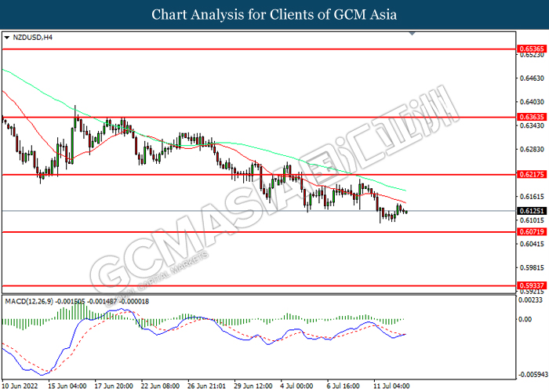Select the 0.60719 red price level label
The width and height of the screenshot is (549, 392).
coord(531,231)
